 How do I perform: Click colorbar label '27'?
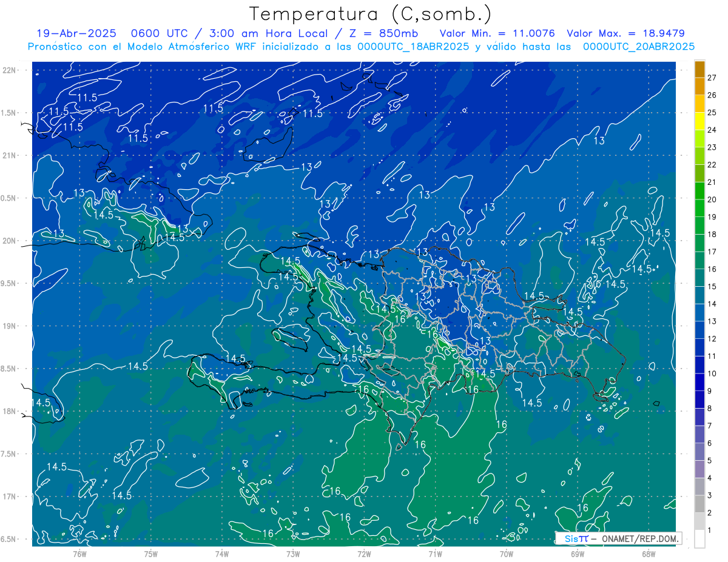pos(712,78)
